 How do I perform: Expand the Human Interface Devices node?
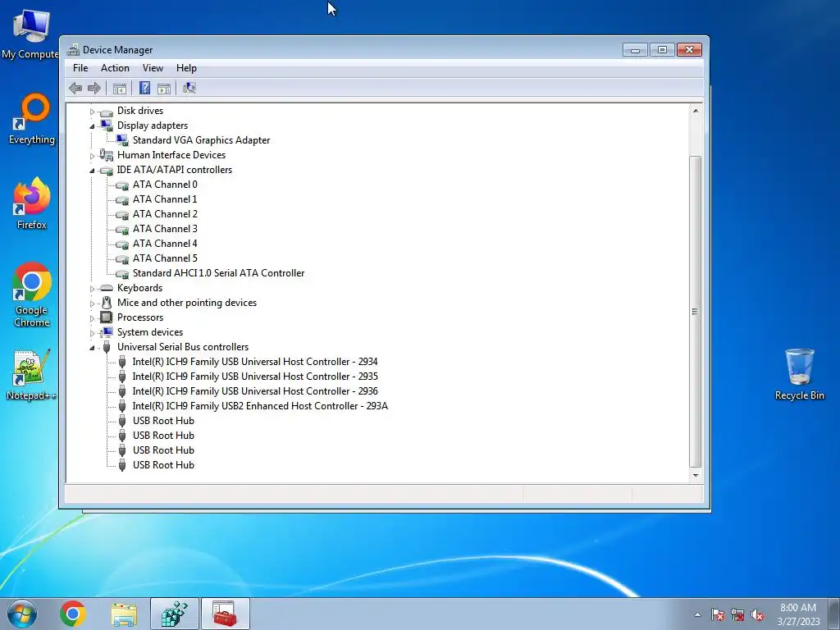point(92,156)
